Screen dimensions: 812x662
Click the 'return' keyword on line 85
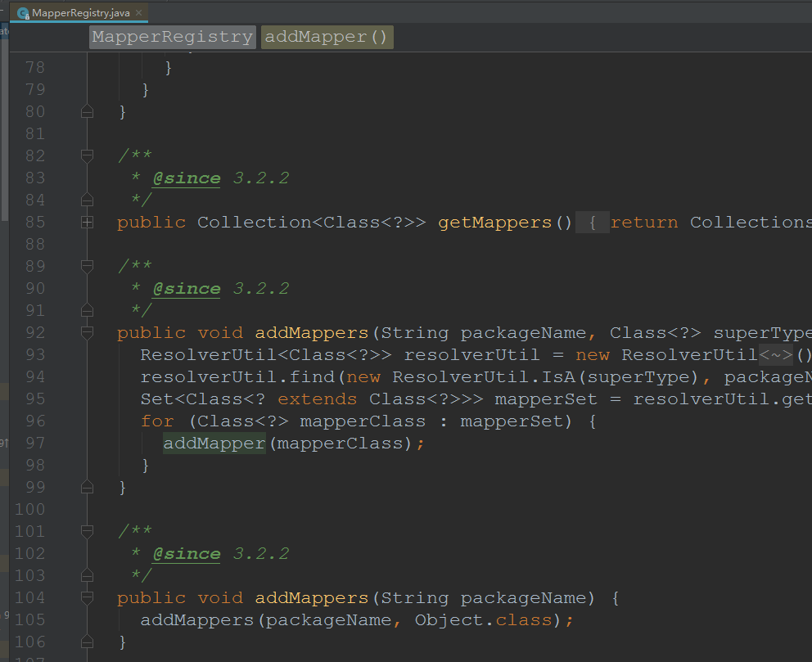(644, 223)
